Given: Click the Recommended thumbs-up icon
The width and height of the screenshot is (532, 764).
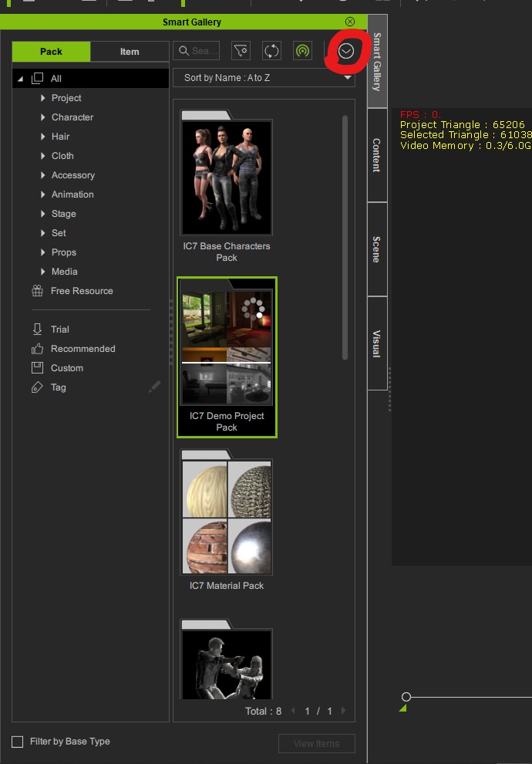Looking at the screenshot, I should (37, 349).
